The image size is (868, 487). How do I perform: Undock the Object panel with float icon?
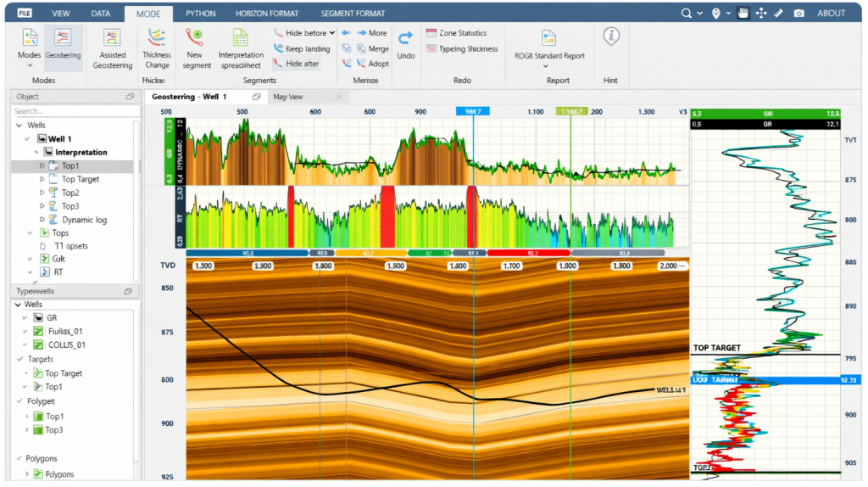click(x=130, y=97)
